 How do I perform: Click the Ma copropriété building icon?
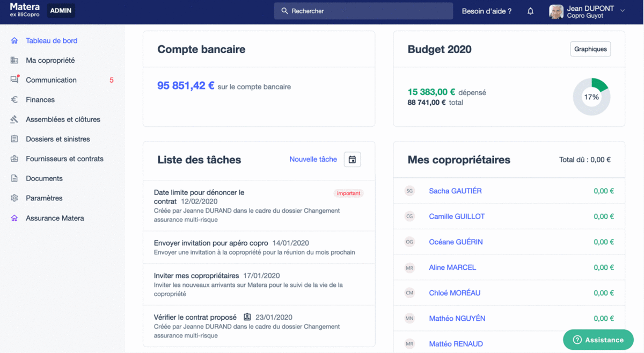click(14, 61)
